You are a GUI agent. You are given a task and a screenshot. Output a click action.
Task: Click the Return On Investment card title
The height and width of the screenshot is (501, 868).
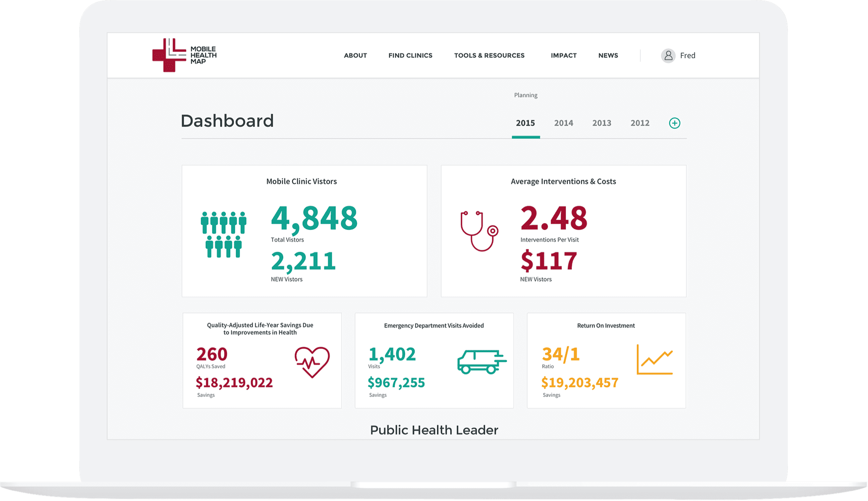pos(606,326)
